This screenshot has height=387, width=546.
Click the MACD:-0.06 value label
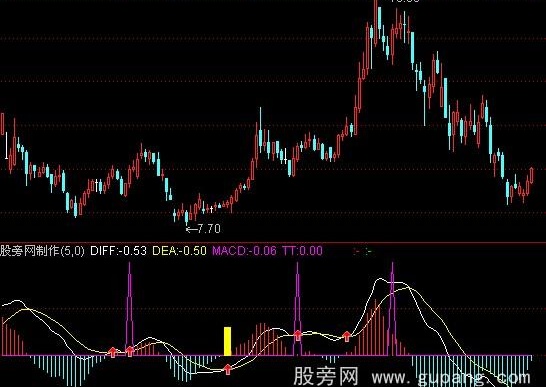pos(244,251)
